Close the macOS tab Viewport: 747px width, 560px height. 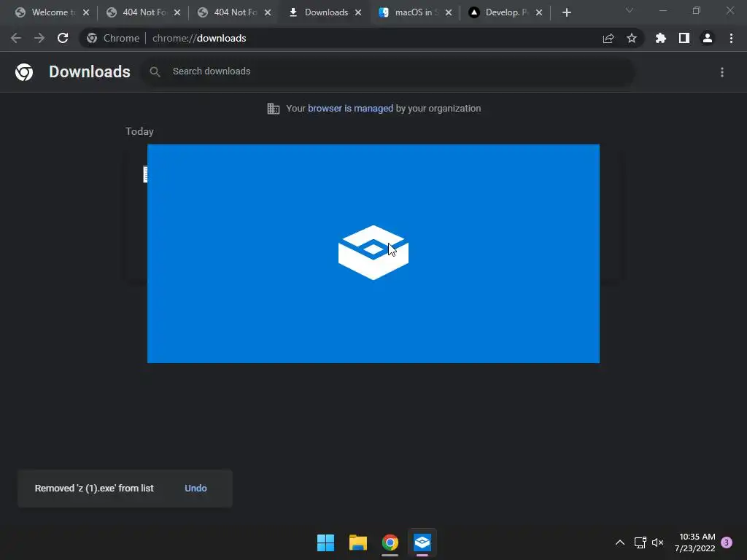tap(449, 12)
